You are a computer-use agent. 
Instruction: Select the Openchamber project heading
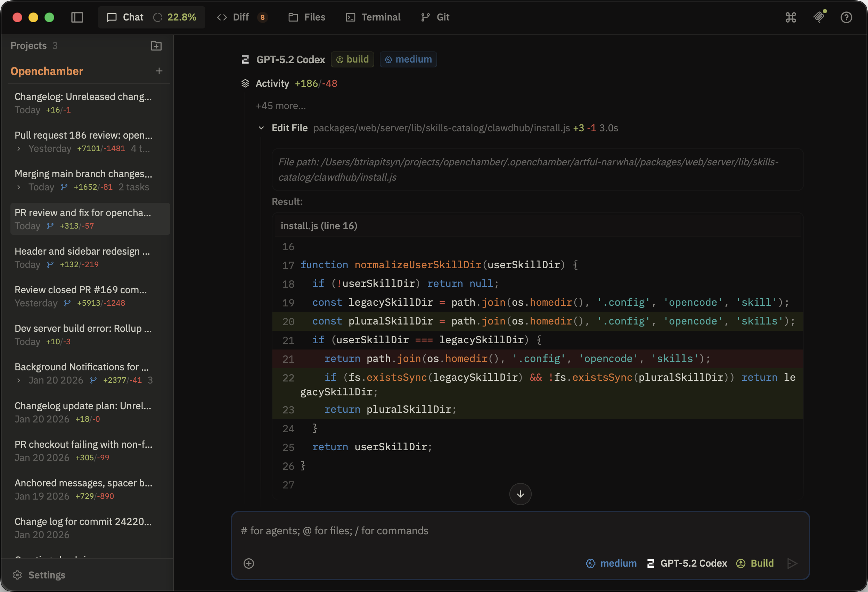tap(47, 71)
